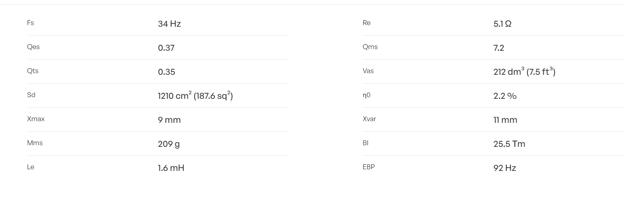Click the 92 Hz EBP value
Image resolution: width=644 pixels, height=200 pixels.
pos(505,168)
